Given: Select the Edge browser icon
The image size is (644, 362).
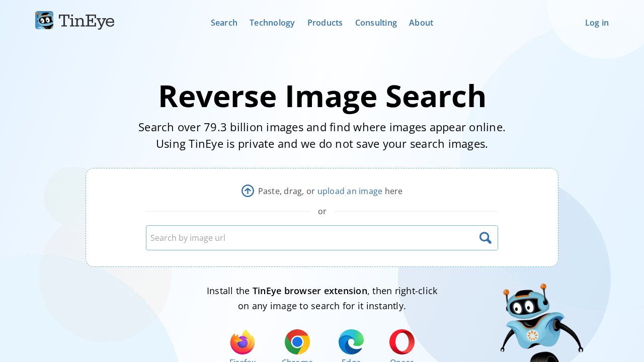Looking at the screenshot, I should point(351,342).
